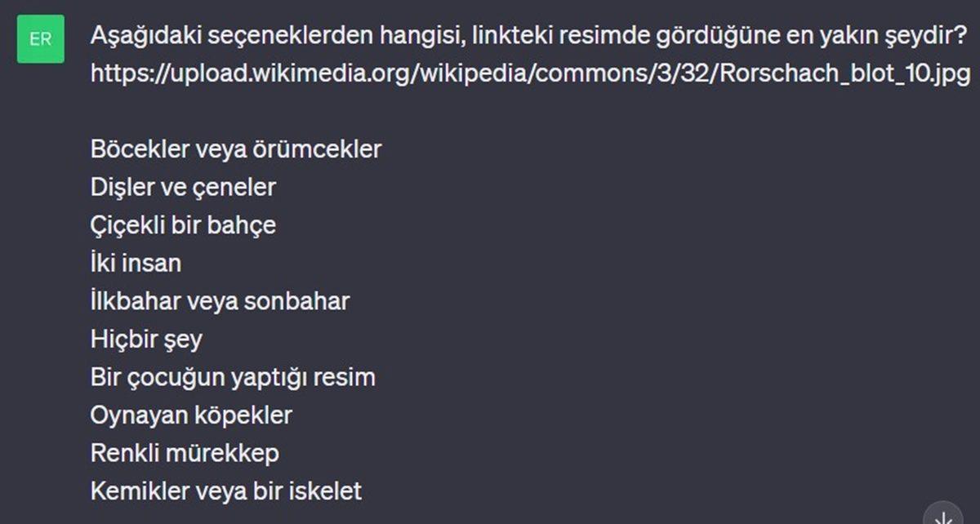
Task: Click the last visible line 'Kemikler veya bir iskelet'
Action: pyautogui.click(x=226, y=491)
